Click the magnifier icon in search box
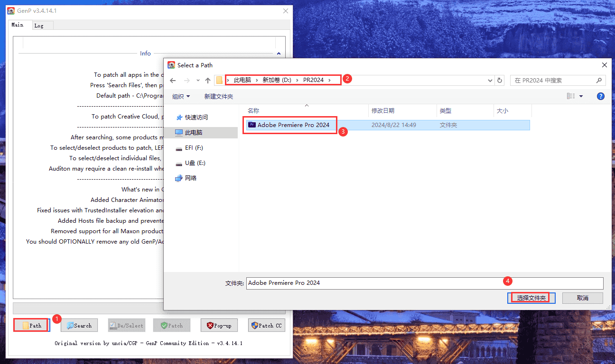615x364 pixels. (x=599, y=81)
